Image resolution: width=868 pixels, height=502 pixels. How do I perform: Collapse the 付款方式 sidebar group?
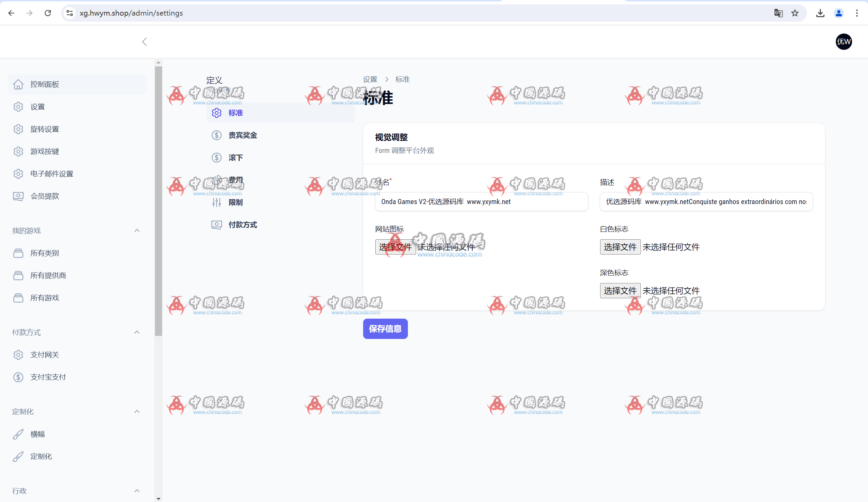[x=137, y=332]
